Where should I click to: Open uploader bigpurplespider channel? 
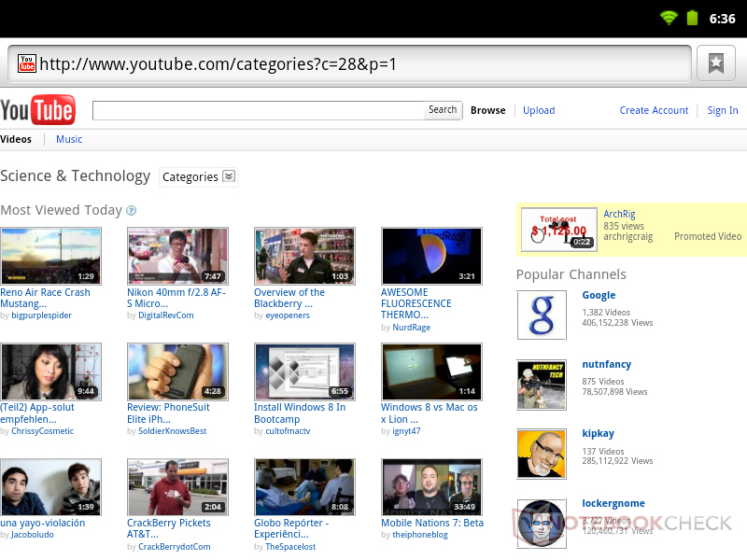click(41, 315)
